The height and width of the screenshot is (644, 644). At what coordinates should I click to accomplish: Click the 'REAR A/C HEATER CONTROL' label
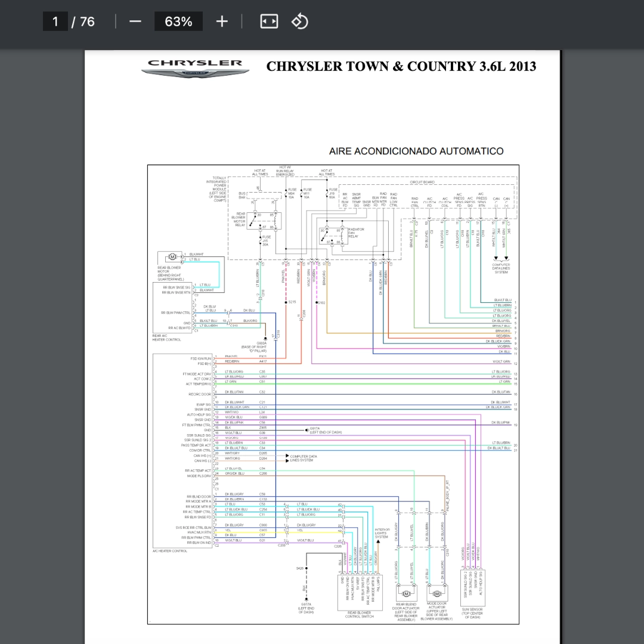166,338
